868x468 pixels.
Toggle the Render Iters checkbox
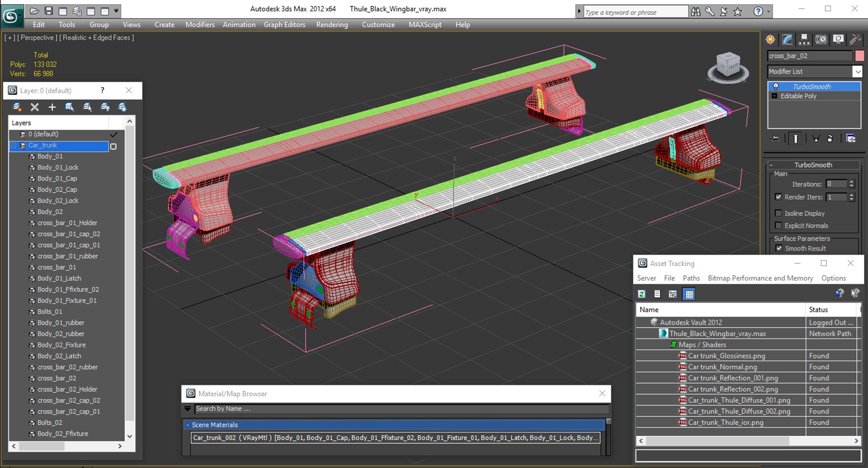click(x=778, y=197)
